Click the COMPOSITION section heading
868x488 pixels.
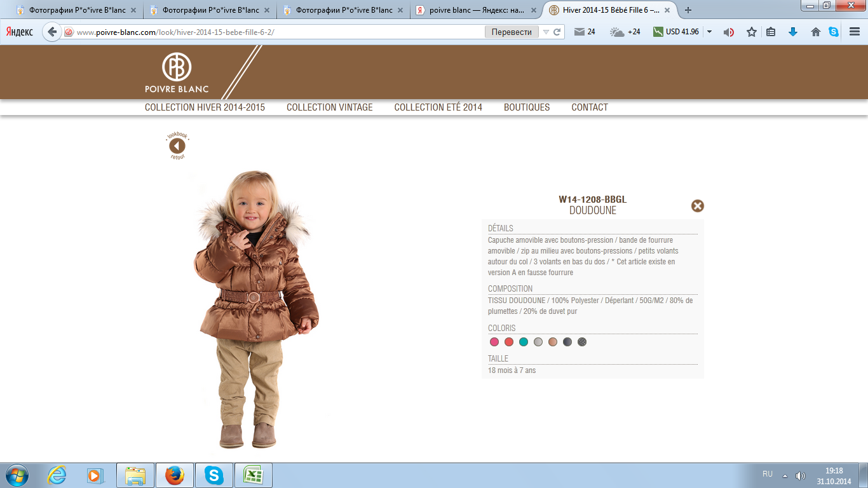tap(510, 288)
